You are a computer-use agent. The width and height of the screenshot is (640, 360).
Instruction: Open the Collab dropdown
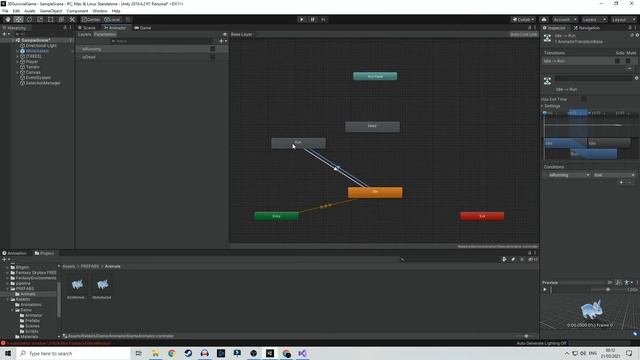[523, 20]
